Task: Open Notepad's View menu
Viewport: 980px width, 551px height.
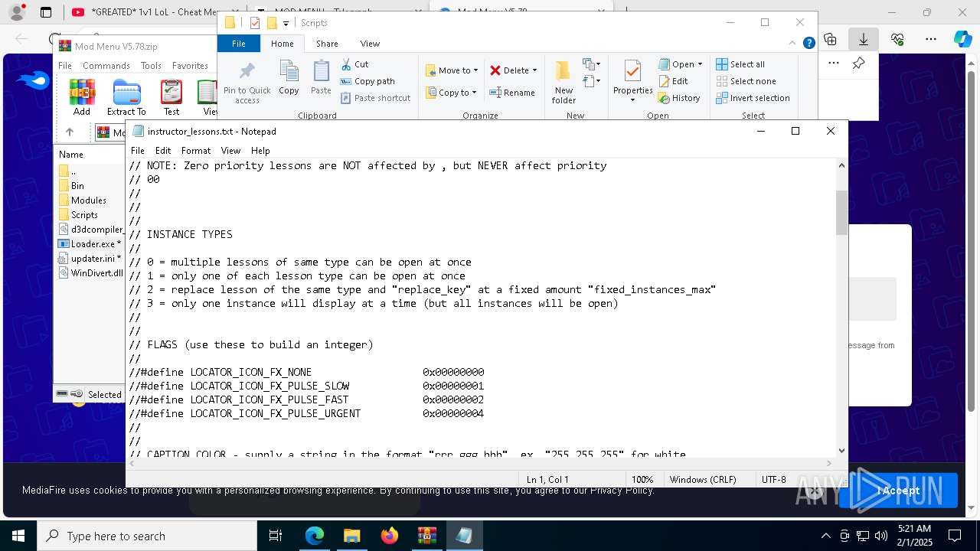Action: pos(230,151)
